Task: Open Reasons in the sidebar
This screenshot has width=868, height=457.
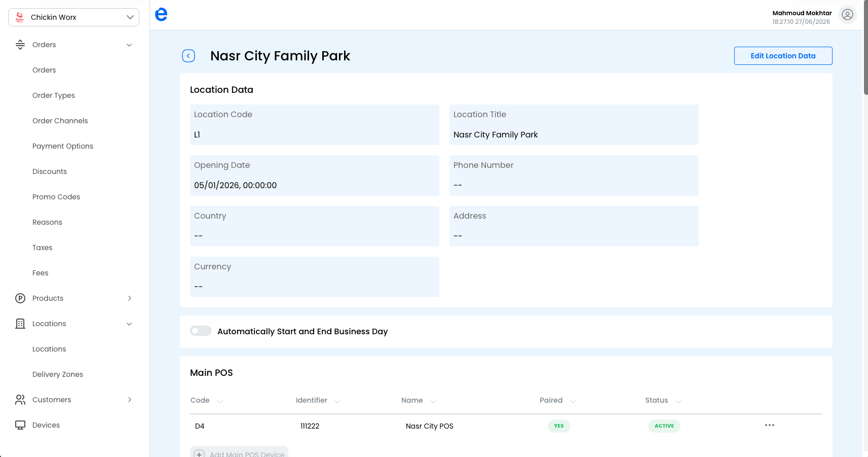Action: (x=47, y=222)
